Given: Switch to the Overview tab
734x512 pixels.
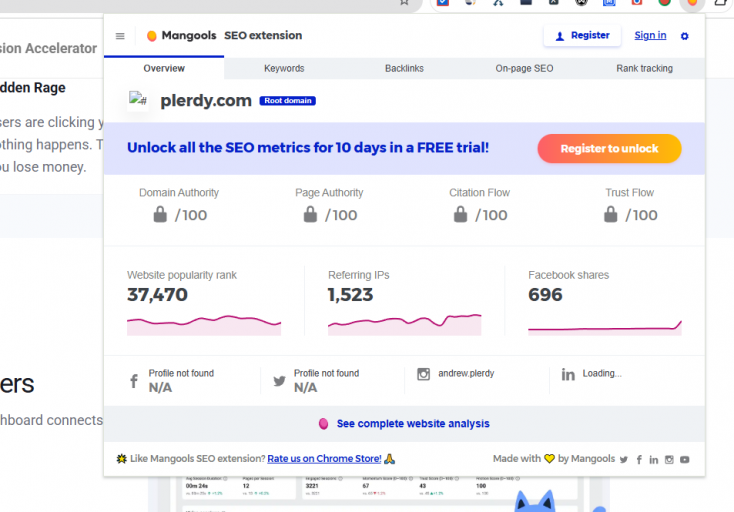Looking at the screenshot, I should point(164,68).
